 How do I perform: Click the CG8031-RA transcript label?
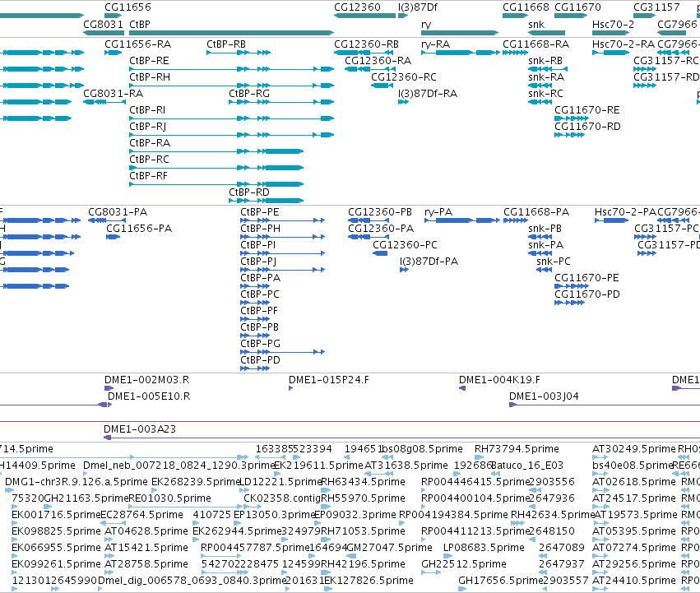[x=113, y=94]
